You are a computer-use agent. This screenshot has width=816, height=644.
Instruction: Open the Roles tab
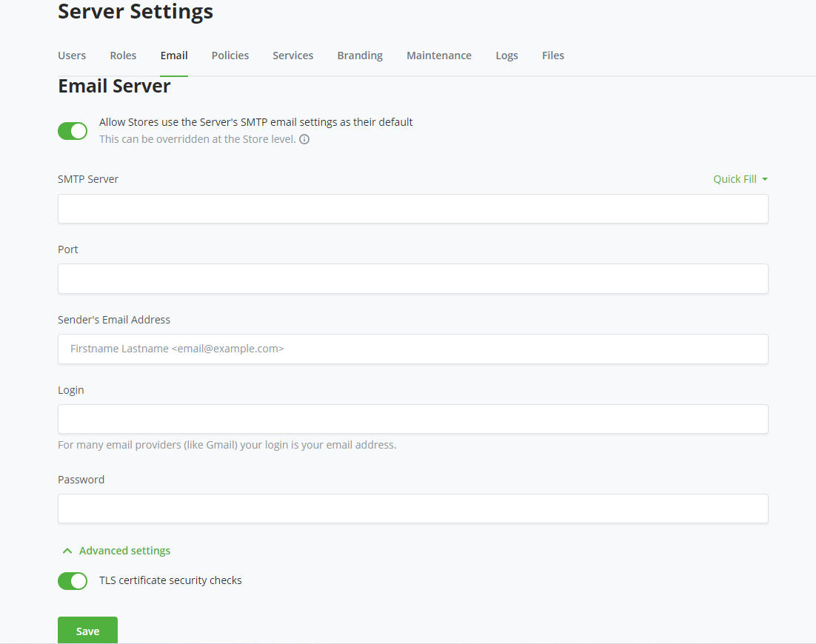123,56
